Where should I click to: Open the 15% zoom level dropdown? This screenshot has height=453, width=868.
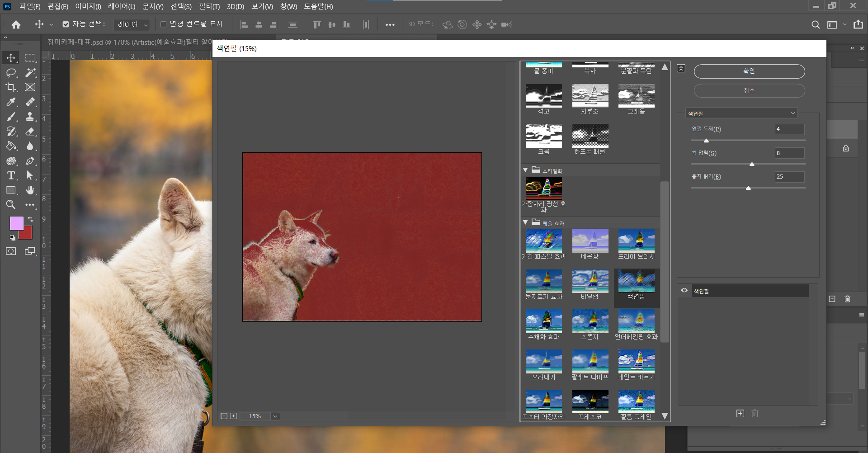[275, 416]
